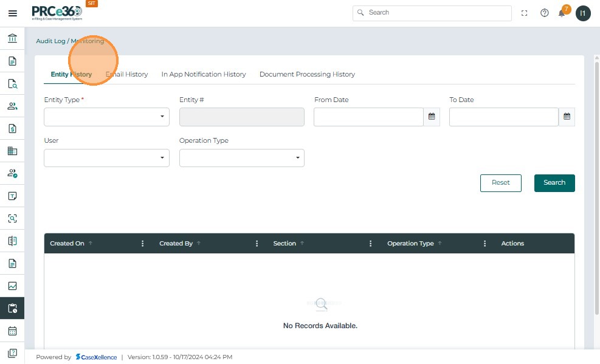600x364 pixels.
Task: Switch to Document Processing History tab
Action: pos(307,74)
